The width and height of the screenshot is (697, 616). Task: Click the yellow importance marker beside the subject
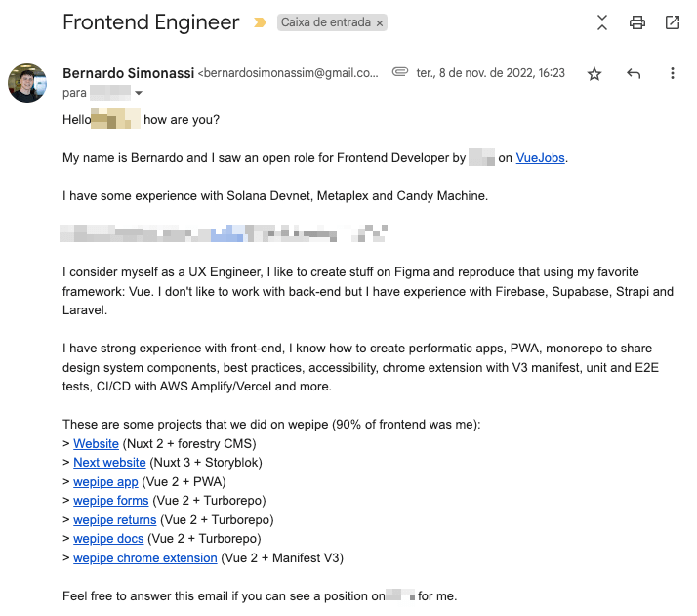(260, 22)
